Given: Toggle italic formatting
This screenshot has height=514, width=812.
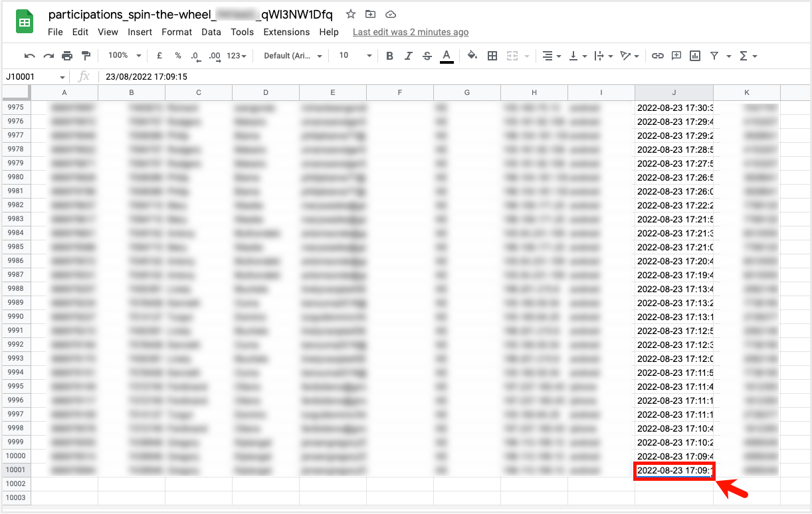Looking at the screenshot, I should (x=409, y=56).
